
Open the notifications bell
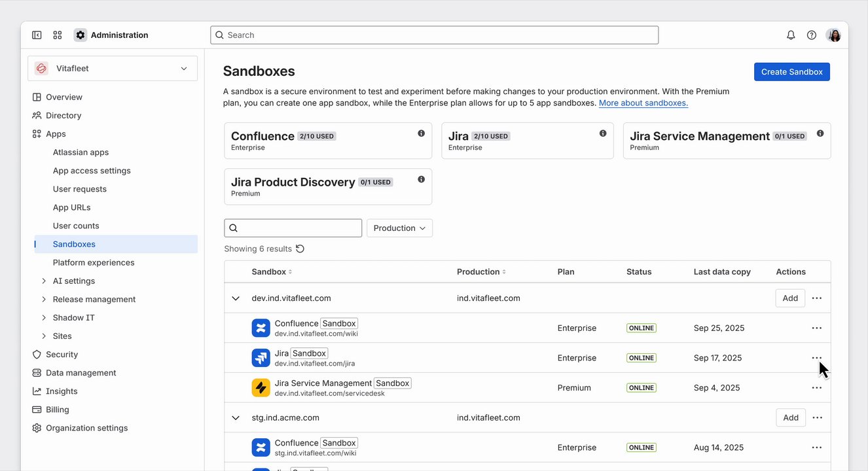(x=791, y=35)
